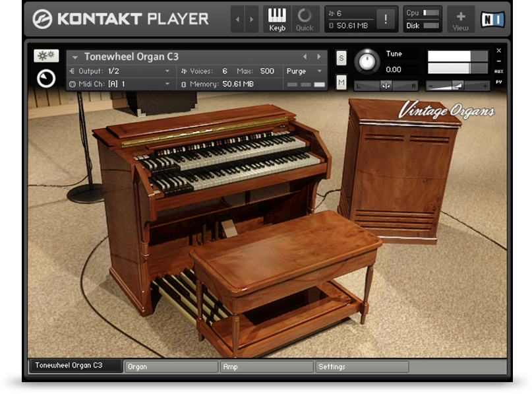The image size is (532, 394).
Task: Mute the instrument with M button
Action: [x=341, y=82]
